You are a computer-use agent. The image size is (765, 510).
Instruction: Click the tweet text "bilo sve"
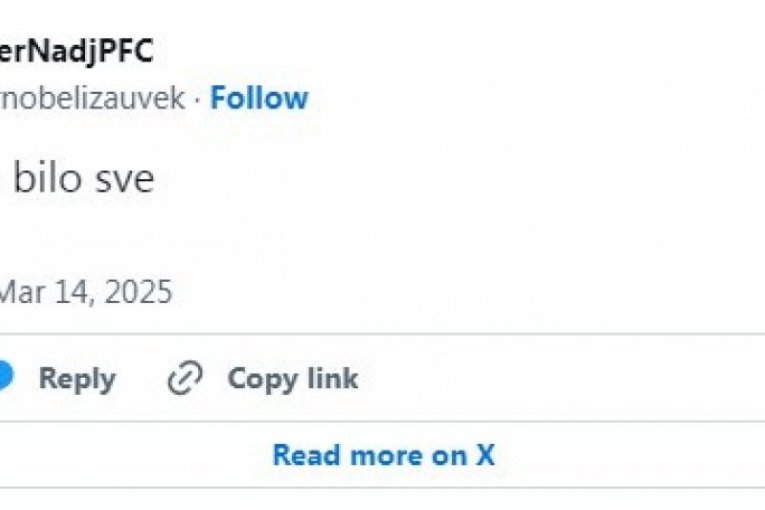(x=86, y=179)
